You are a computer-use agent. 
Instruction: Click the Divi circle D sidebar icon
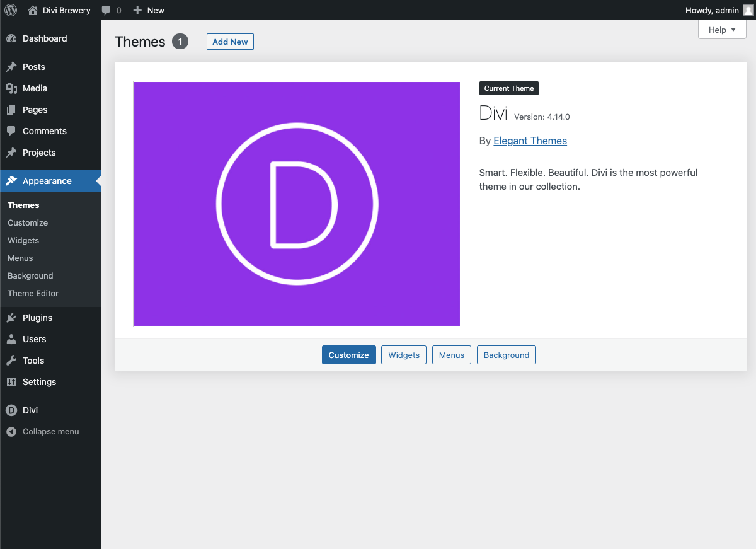tap(11, 410)
